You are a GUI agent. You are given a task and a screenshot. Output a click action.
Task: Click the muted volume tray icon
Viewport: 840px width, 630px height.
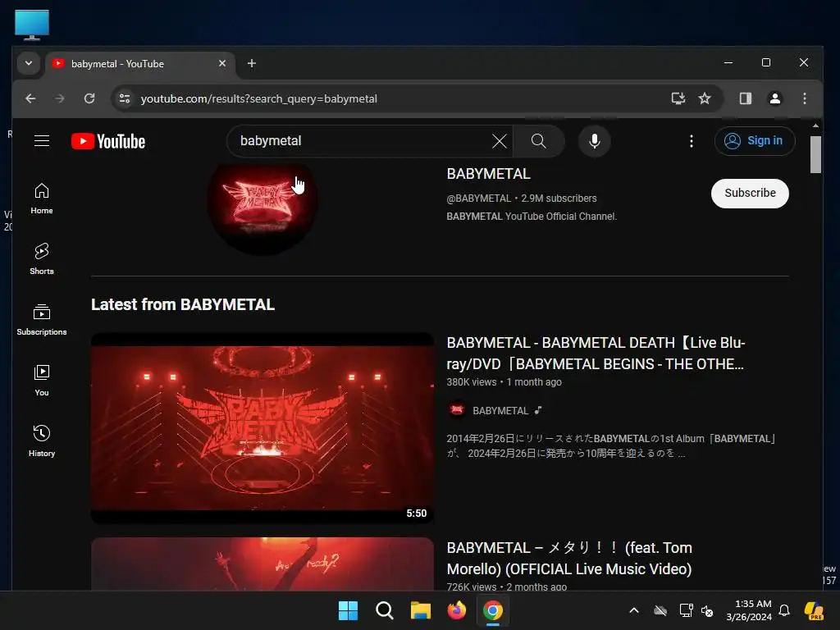coord(707,610)
